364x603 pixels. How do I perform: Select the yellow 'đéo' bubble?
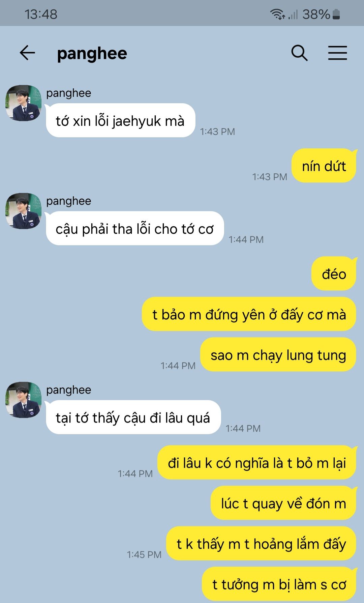coord(334,274)
